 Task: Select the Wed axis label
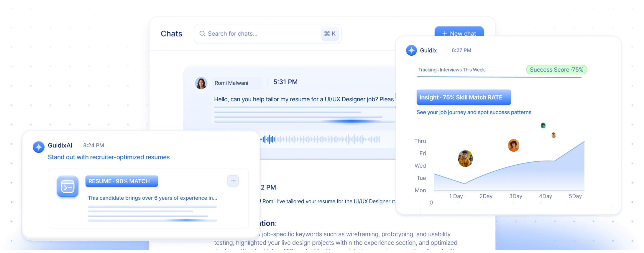[420, 166]
